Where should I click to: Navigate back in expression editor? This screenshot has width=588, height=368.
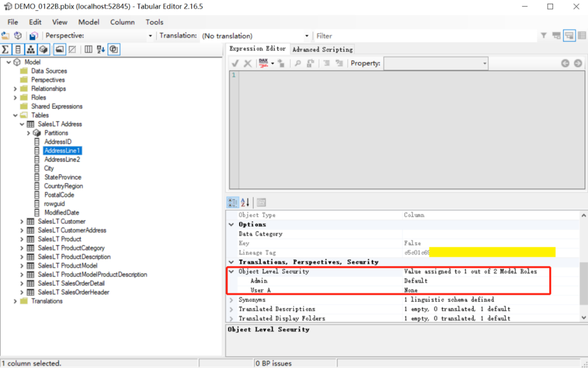[x=565, y=63]
